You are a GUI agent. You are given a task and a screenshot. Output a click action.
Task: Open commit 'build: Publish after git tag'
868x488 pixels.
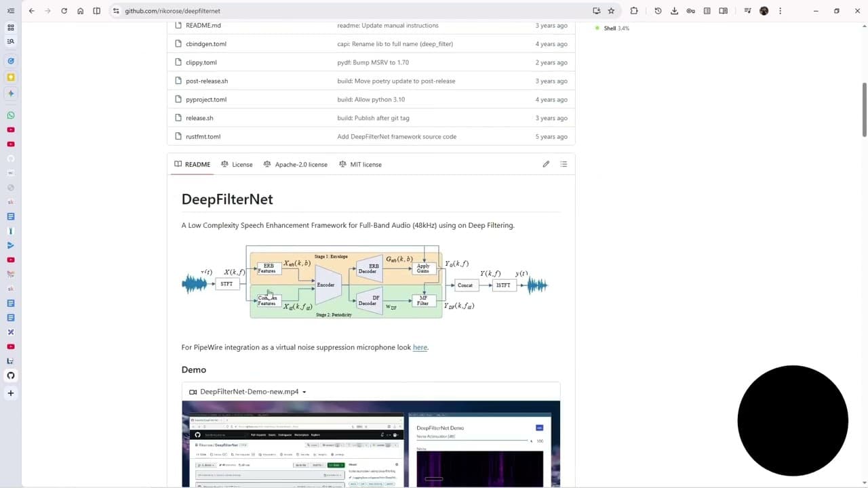tap(373, 118)
